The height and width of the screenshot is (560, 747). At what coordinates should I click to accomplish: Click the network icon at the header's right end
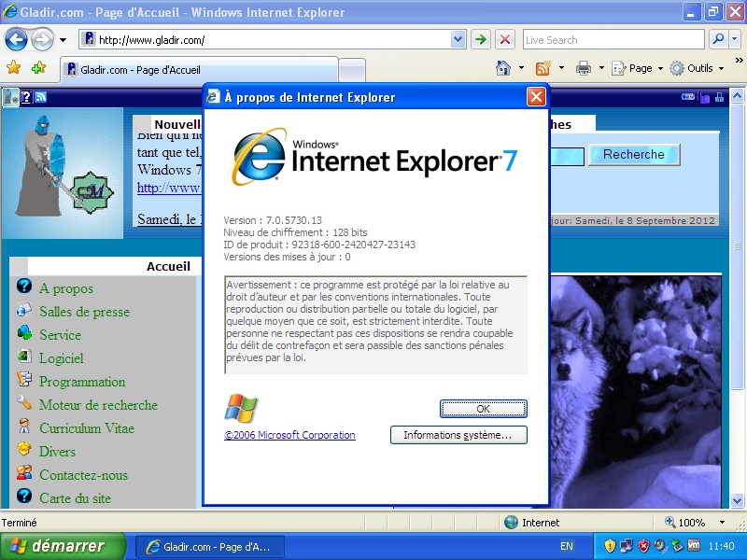tap(719, 97)
